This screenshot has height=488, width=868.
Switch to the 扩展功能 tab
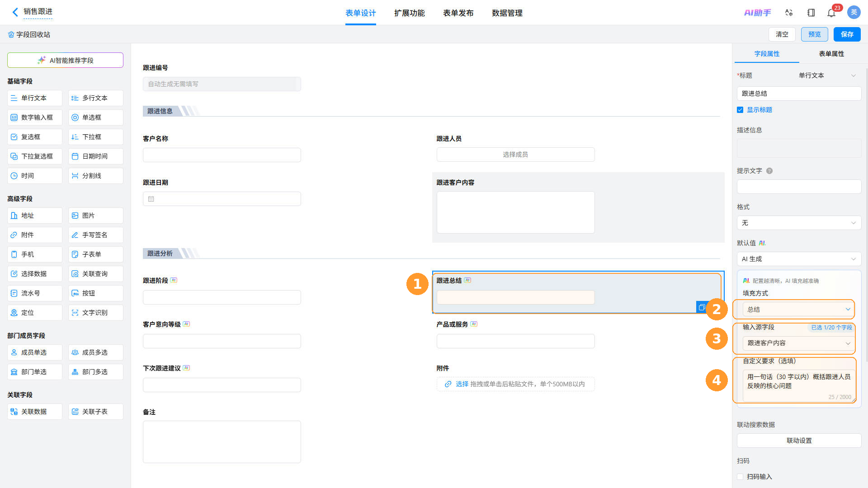pyautogui.click(x=410, y=13)
